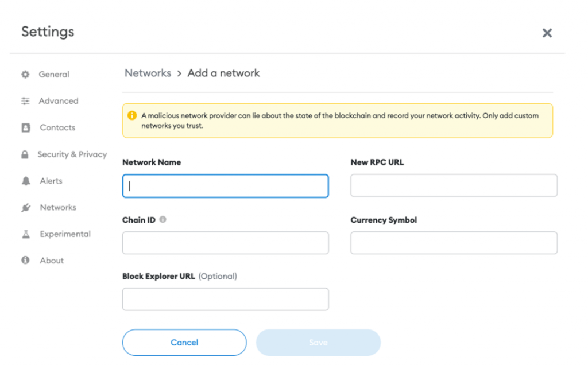Click the Alerts bell icon
588x365 pixels.
[25, 181]
